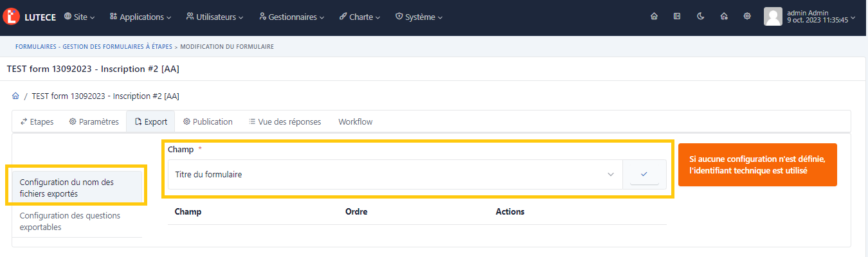Click the home icon in top navbar
Screen dimensions: 868x257
[654, 17]
